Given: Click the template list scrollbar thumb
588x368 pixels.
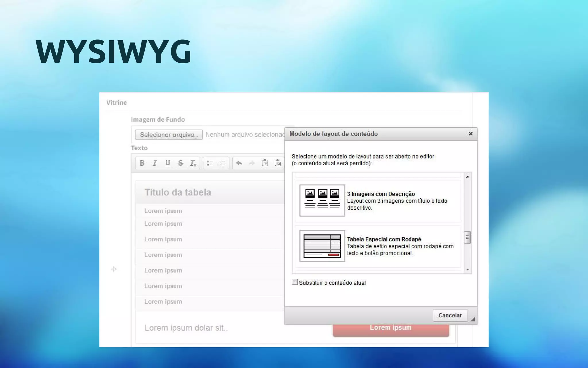Looking at the screenshot, I should tap(467, 237).
